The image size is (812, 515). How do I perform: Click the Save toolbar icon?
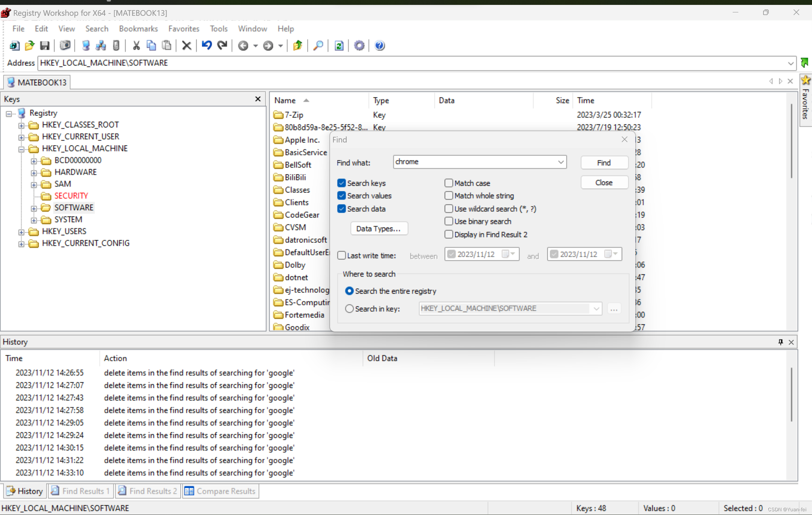pos(45,45)
